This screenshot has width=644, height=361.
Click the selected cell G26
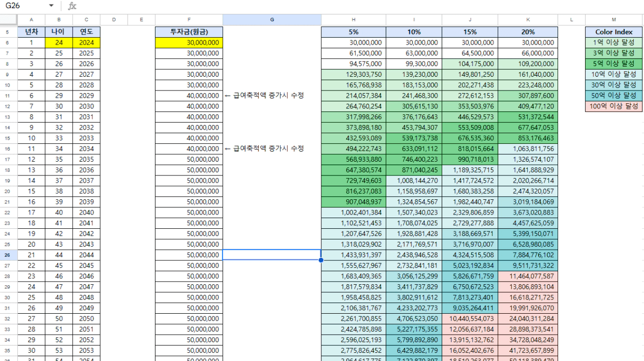pos(272,255)
